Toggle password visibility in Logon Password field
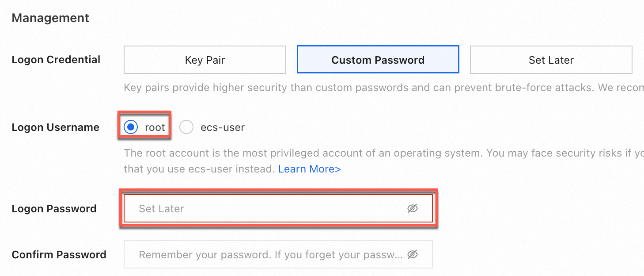Viewport: 644px width, 276px height. click(412, 208)
